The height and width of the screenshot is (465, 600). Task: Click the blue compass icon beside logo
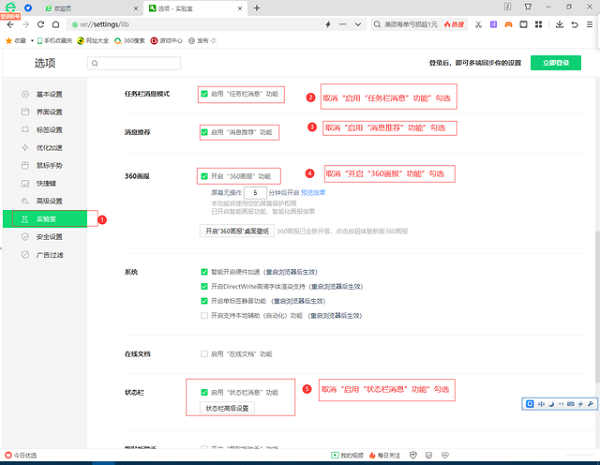(x=28, y=8)
